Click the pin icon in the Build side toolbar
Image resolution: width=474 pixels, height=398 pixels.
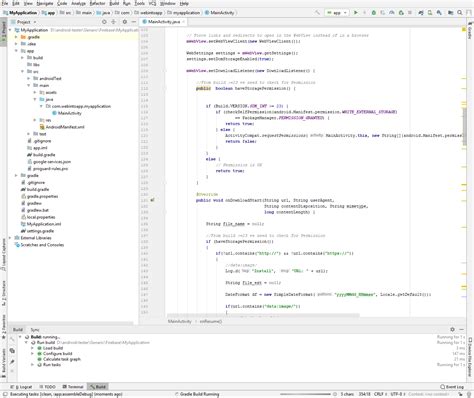[x=12, y=362]
